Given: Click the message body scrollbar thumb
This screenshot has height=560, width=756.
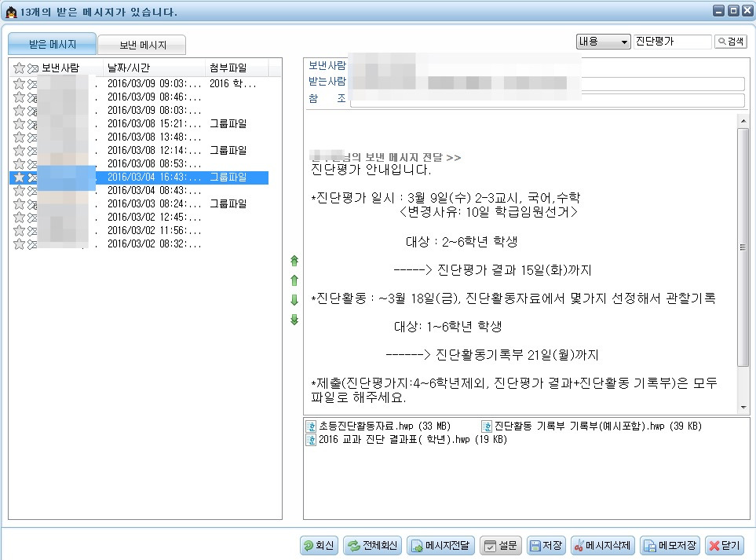Looking at the screenshot, I should pyautogui.click(x=743, y=247).
